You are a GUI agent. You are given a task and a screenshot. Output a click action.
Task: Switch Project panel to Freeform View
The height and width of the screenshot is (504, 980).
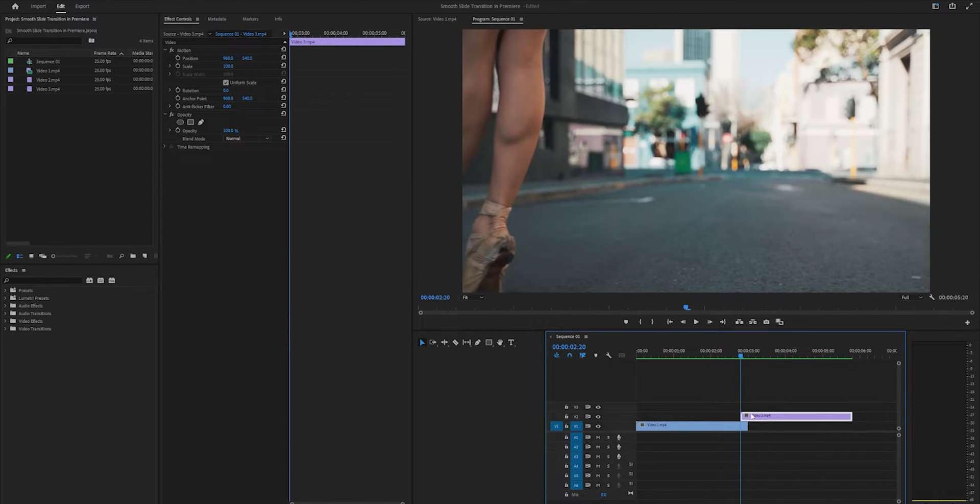coord(43,256)
